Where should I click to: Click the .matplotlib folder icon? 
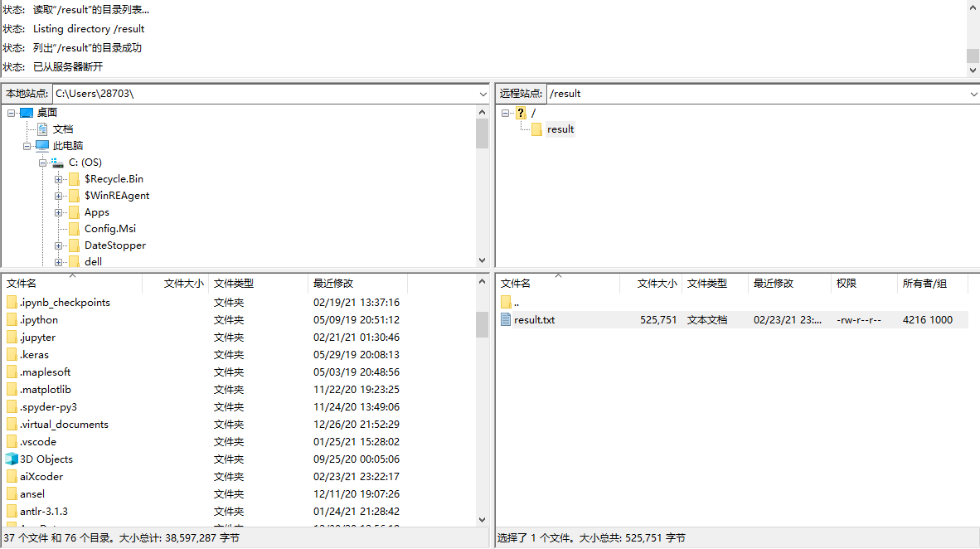[x=12, y=390]
